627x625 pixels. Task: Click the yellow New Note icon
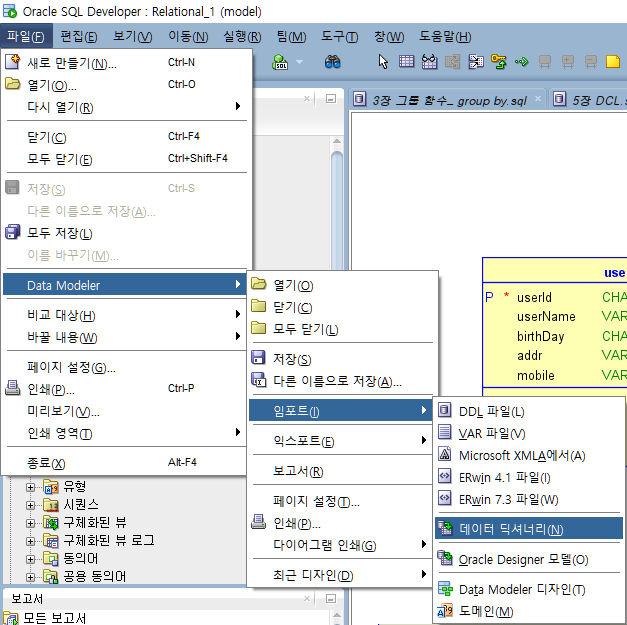pos(613,62)
